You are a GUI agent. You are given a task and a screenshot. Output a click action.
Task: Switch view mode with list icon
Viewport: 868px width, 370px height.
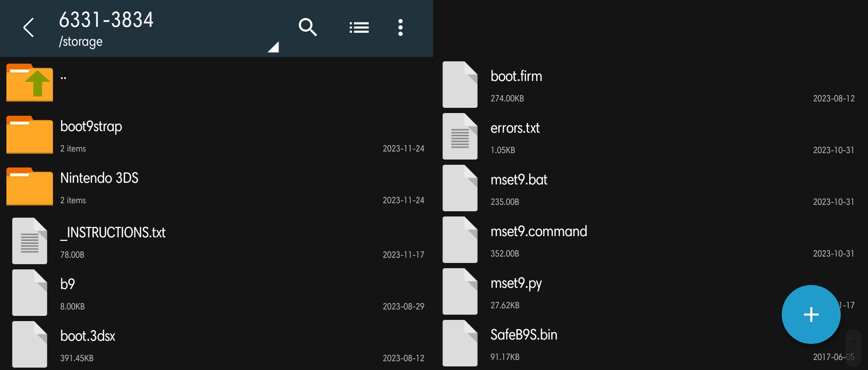(359, 28)
